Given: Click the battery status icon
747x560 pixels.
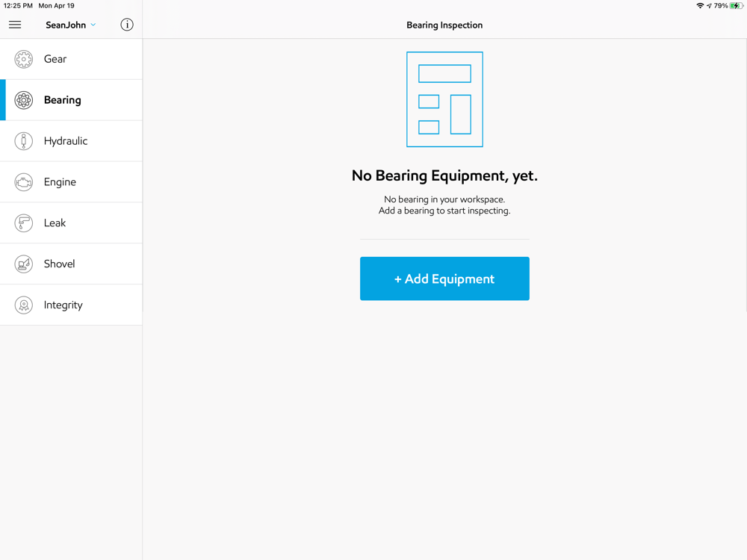Looking at the screenshot, I should pos(736,6).
